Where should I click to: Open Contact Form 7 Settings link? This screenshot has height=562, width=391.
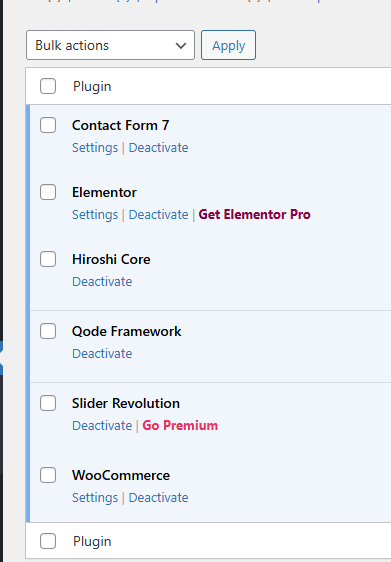[x=95, y=148]
